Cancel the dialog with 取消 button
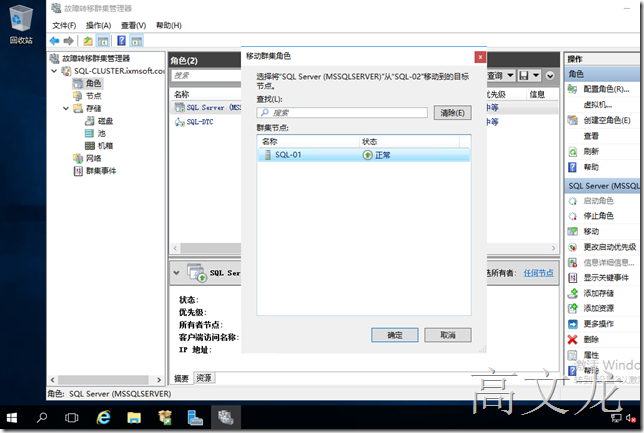 448,335
